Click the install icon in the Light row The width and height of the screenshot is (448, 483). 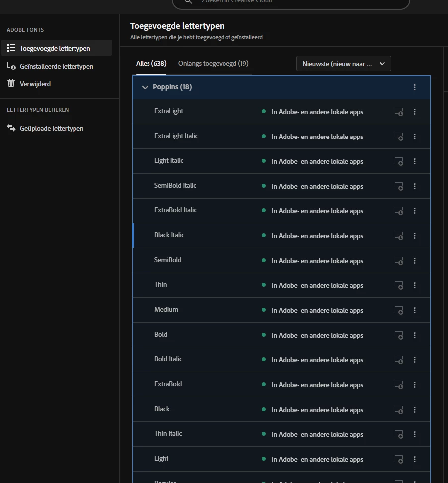coord(399,459)
